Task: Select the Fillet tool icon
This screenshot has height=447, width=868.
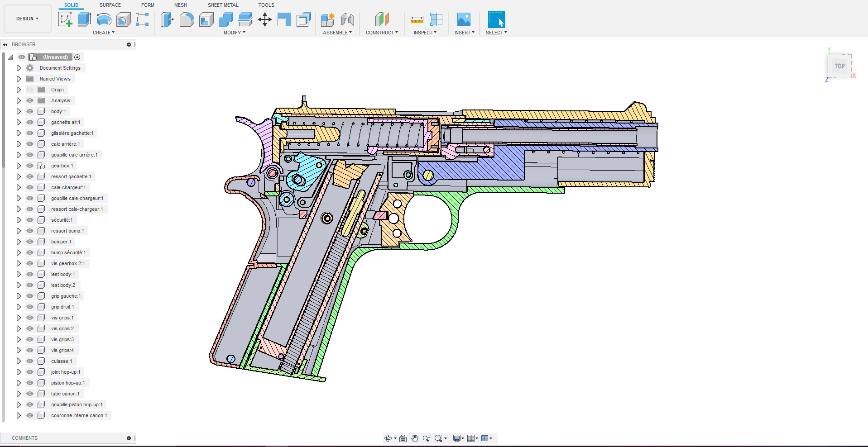Action: 187,19
